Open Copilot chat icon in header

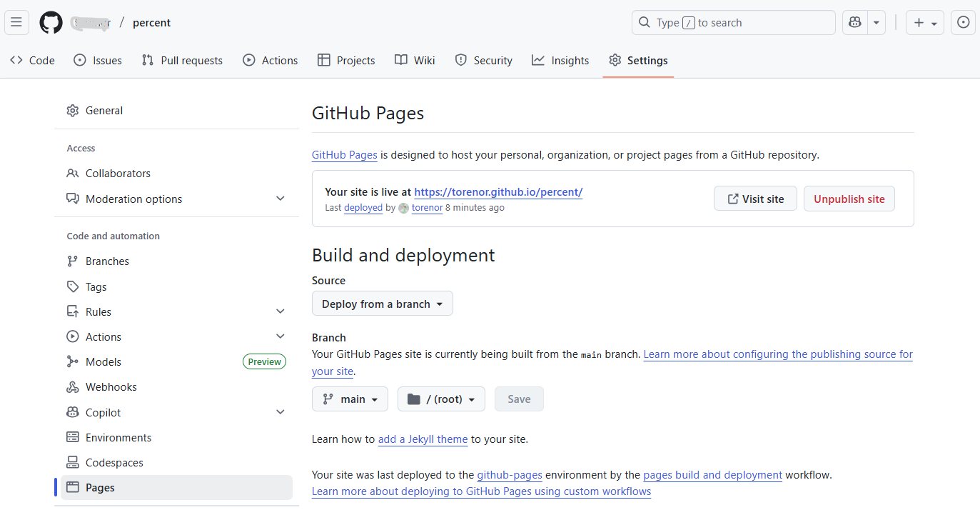tap(854, 22)
